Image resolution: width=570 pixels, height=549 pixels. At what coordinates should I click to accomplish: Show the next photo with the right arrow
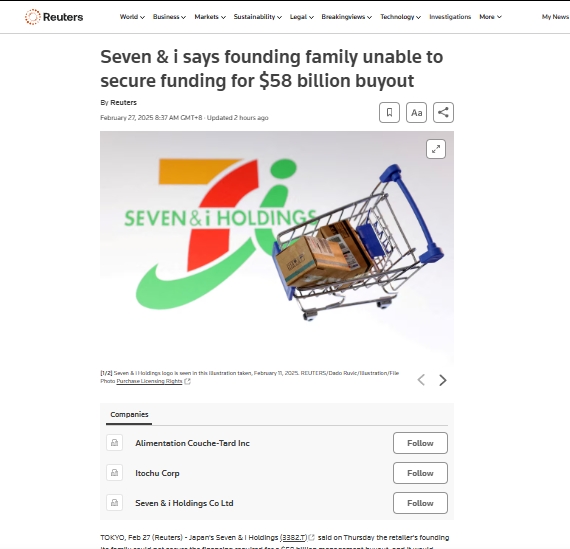(442, 380)
